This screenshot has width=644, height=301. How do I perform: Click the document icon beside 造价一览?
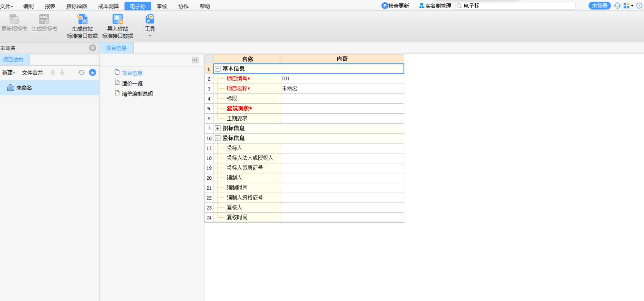117,83
